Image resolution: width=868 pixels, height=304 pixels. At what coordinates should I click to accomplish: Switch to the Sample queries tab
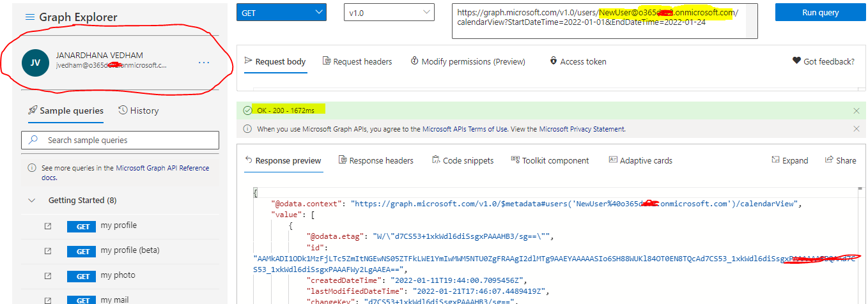[x=66, y=110]
